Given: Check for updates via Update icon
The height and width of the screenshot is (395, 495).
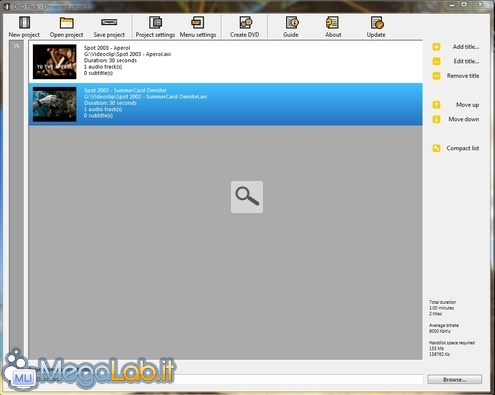Looking at the screenshot, I should [377, 23].
